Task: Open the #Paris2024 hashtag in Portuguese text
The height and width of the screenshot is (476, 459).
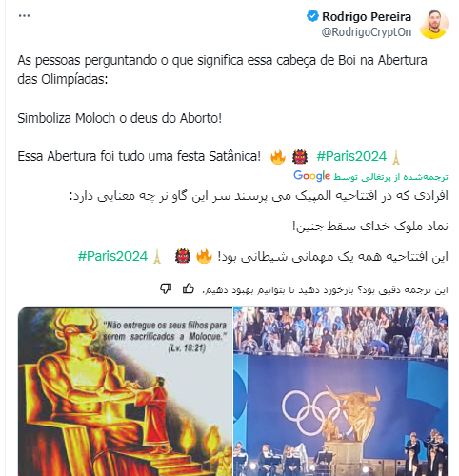Action: click(x=351, y=156)
